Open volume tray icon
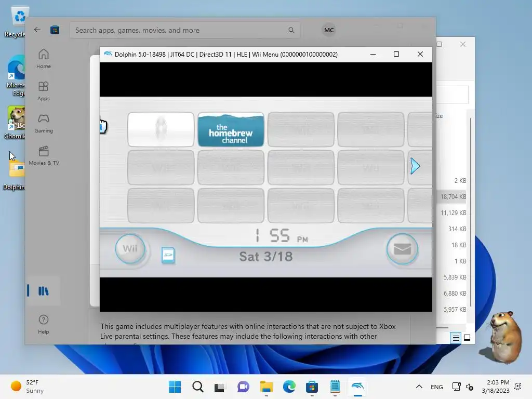 [x=470, y=387]
